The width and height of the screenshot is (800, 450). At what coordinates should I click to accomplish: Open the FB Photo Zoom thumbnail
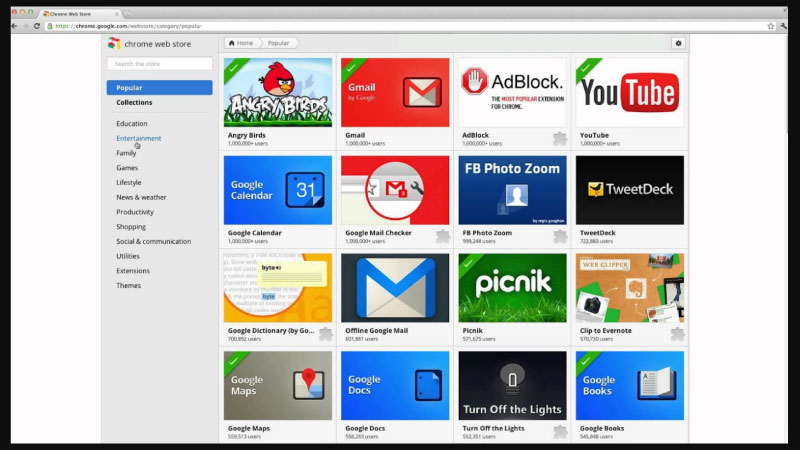[x=512, y=190]
